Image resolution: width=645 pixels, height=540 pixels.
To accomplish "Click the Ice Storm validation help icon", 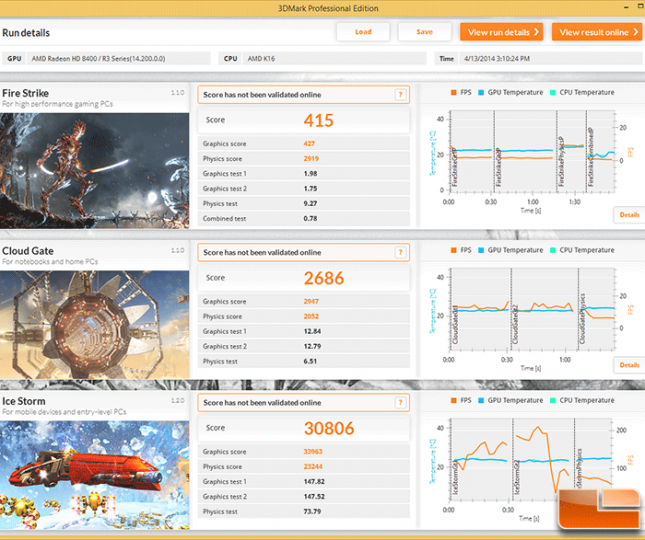I will point(400,402).
